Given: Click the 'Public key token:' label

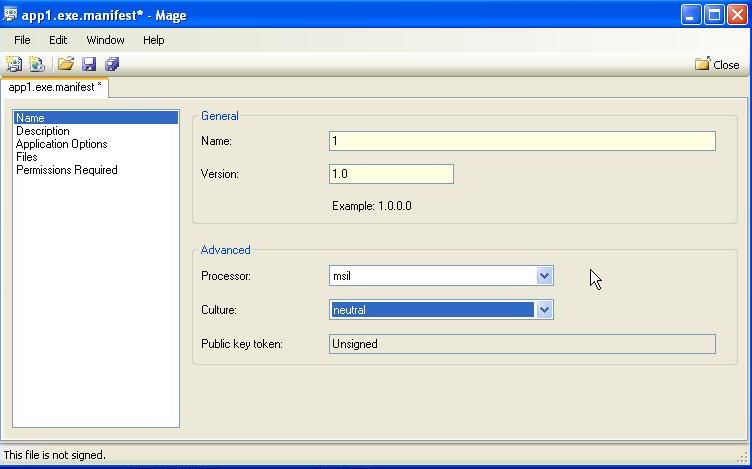Looking at the screenshot, I should click(242, 344).
